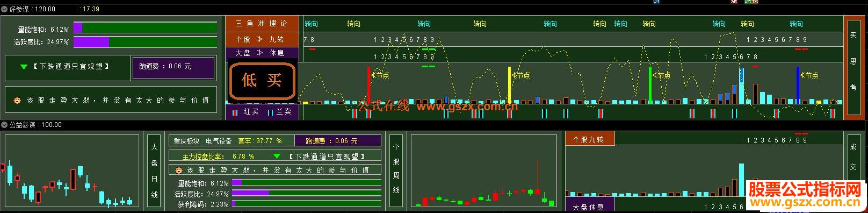Click lower 量能饱和 6.12% progress bar

pos(307,183)
